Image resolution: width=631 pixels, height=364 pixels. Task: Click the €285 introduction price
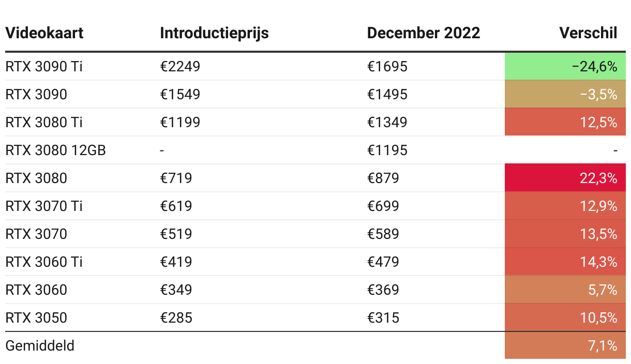[x=176, y=317]
